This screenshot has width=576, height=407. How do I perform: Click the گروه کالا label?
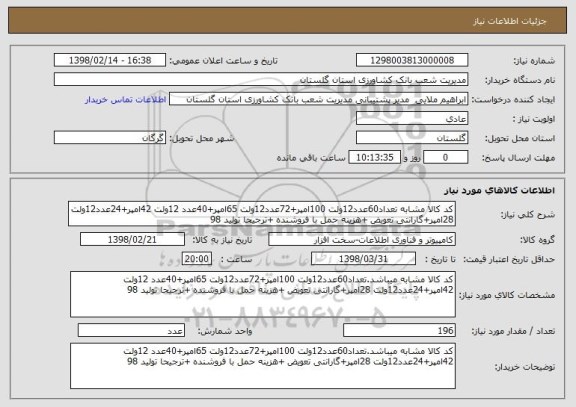[x=537, y=240]
